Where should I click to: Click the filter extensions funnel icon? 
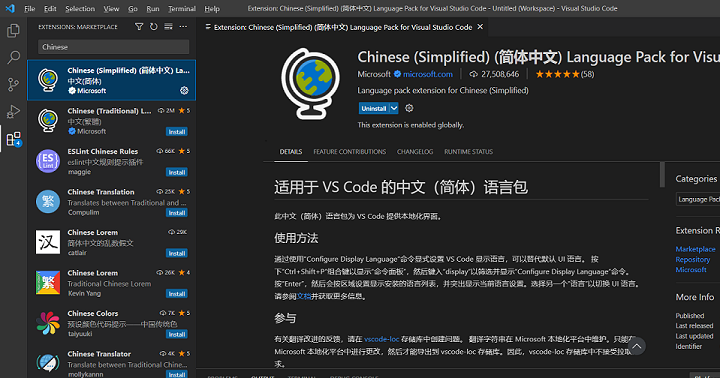(x=139, y=27)
